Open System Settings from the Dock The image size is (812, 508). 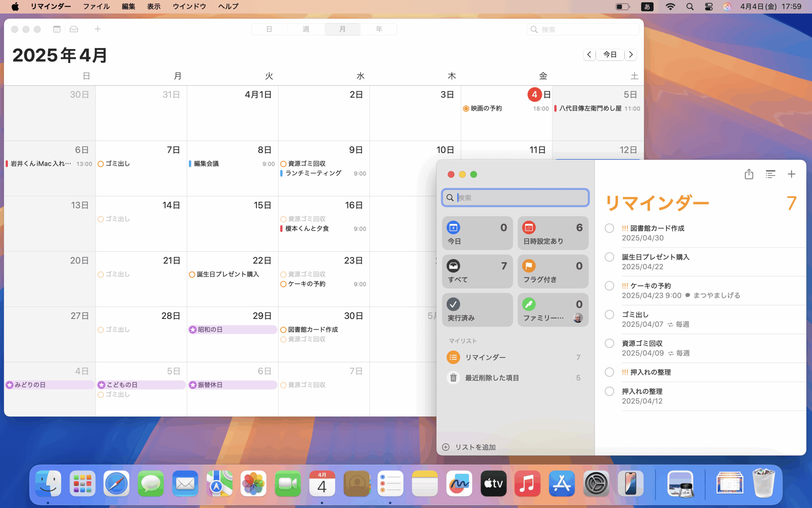pyautogui.click(x=596, y=484)
